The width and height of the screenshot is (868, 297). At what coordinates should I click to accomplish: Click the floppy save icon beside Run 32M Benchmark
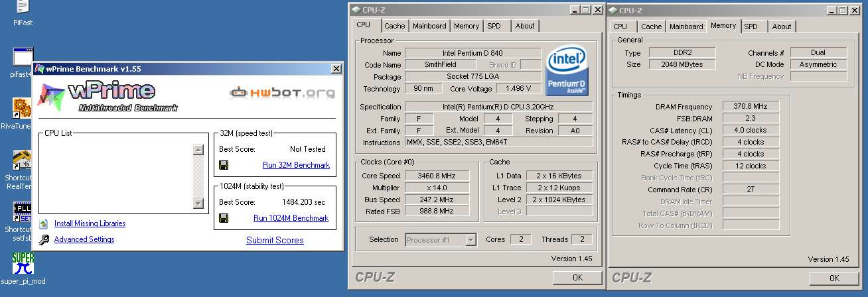pyautogui.click(x=224, y=165)
